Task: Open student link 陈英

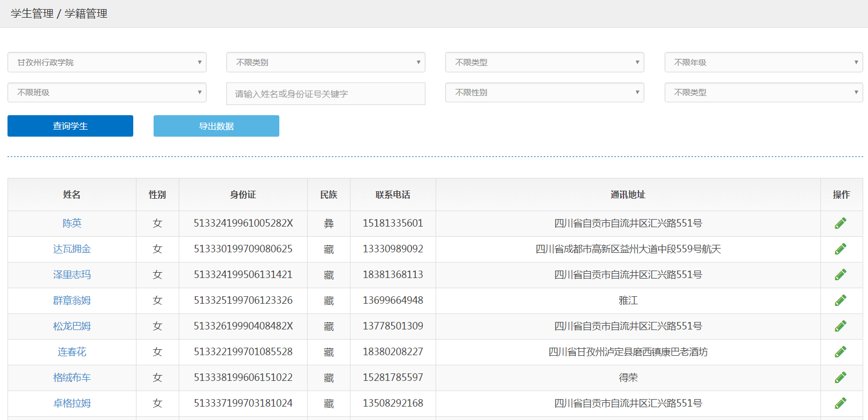Action: (x=72, y=223)
